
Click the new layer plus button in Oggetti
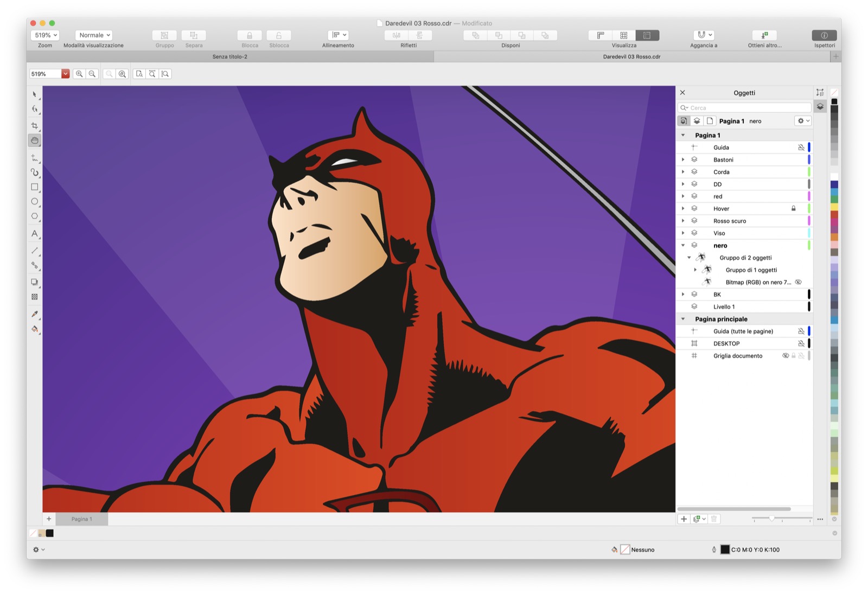click(684, 519)
